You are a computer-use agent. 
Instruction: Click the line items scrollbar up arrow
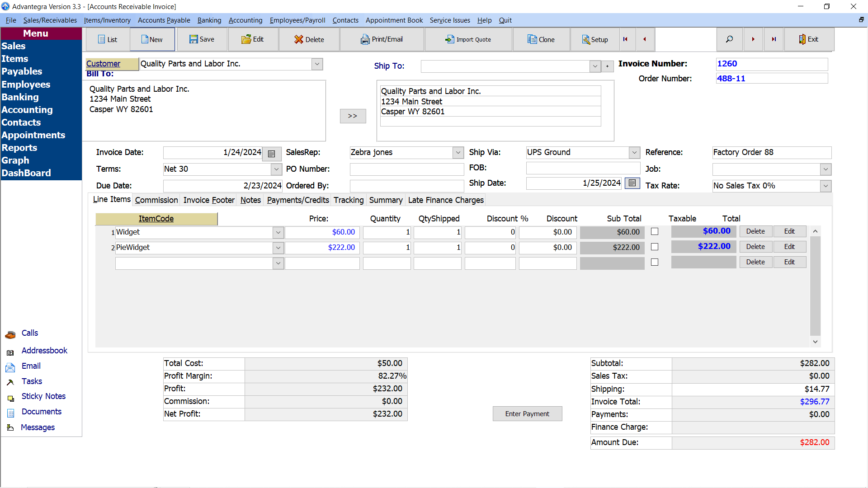815,231
